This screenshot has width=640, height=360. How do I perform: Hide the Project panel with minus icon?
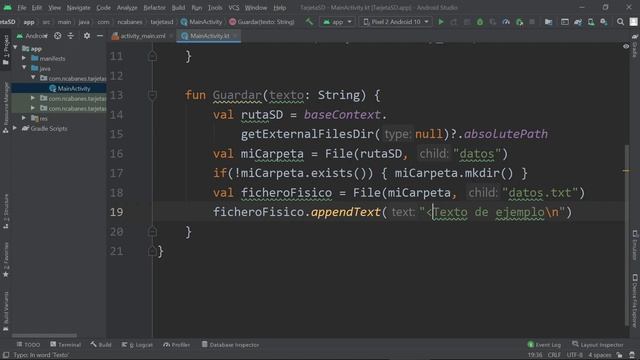100,36
